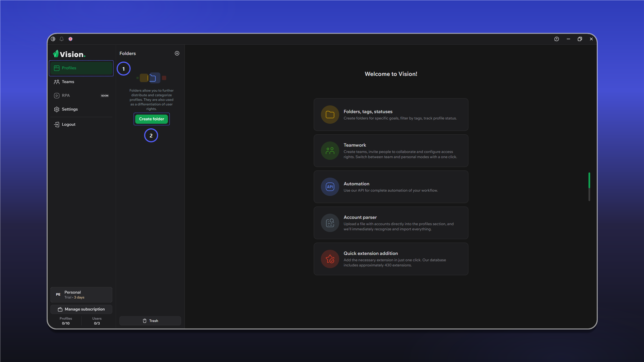Click the Trial 3 days label

(x=74, y=298)
